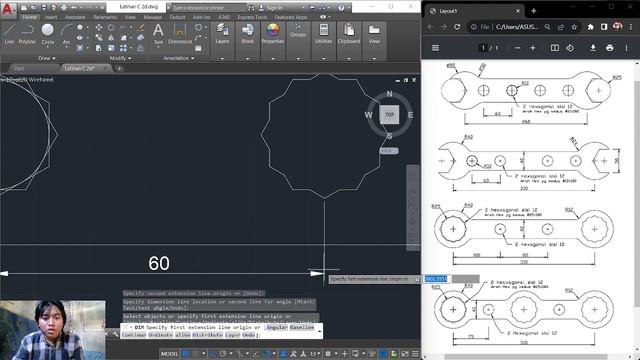Open the Groups panel
Screen dimensions: 640x360
(298, 31)
